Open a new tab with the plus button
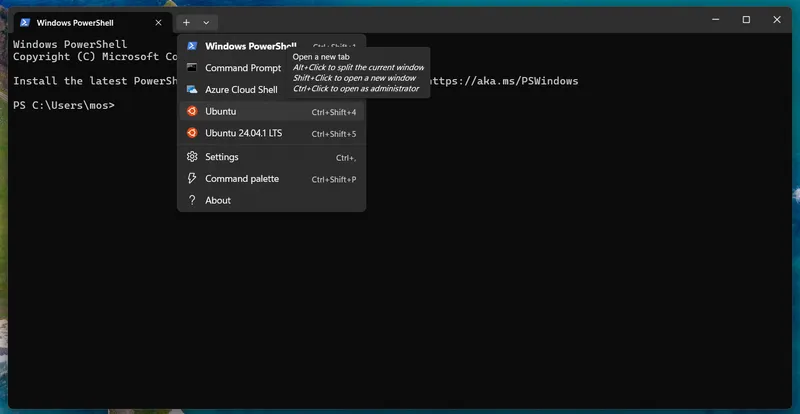Screen dimensions: 800x414 [x=186, y=22]
